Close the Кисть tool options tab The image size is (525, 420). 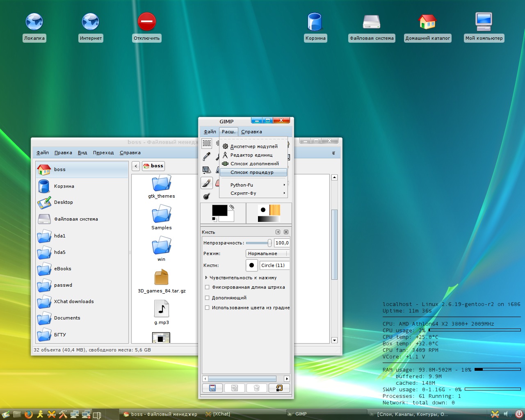286,232
